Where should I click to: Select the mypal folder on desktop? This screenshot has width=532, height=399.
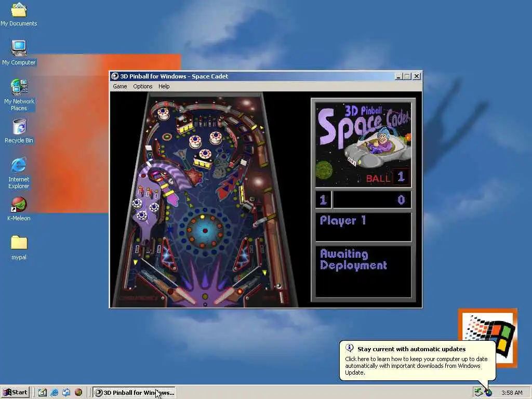coord(19,248)
